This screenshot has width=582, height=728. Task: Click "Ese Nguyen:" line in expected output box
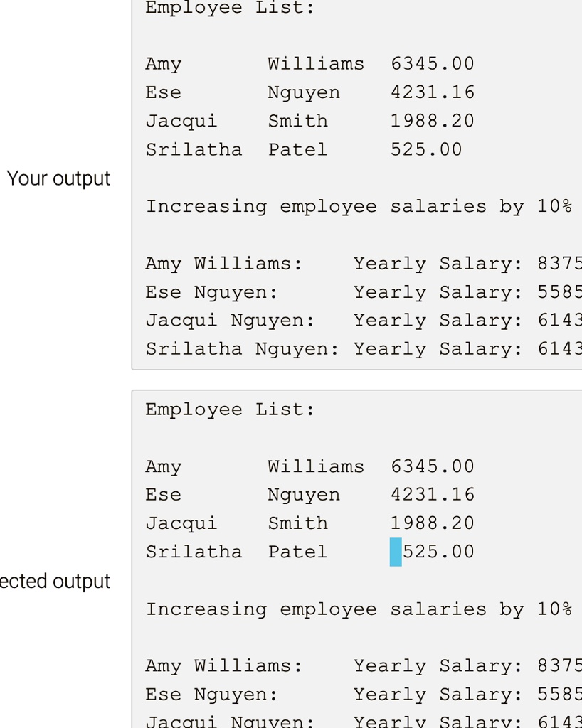point(364,695)
